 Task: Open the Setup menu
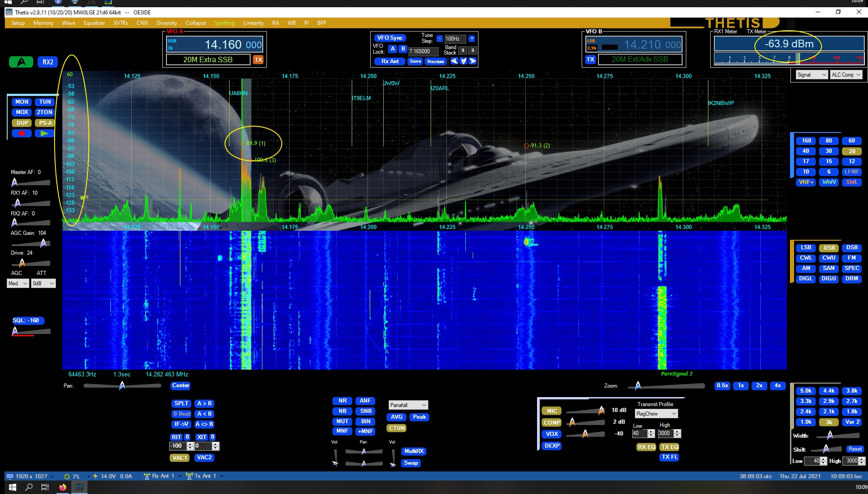point(18,23)
